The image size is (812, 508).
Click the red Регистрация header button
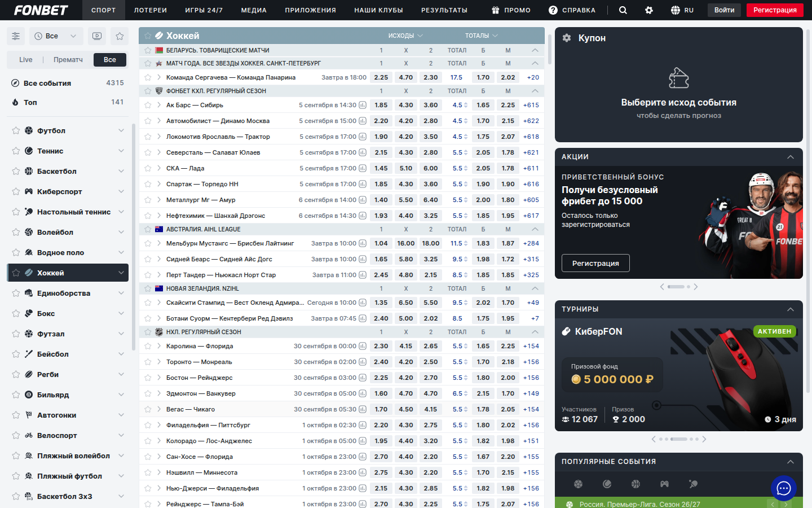[x=775, y=10]
